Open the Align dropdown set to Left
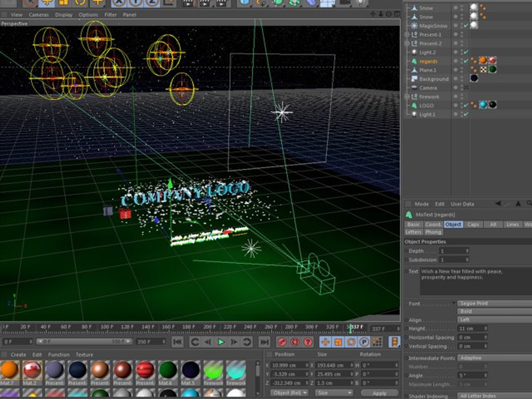This screenshot has width=532, height=399. click(x=494, y=320)
